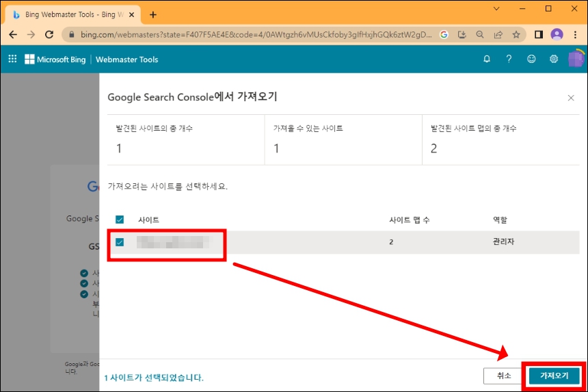This screenshot has width=588, height=392.
Task: Open the Chrome profile avatar
Action: tap(557, 35)
